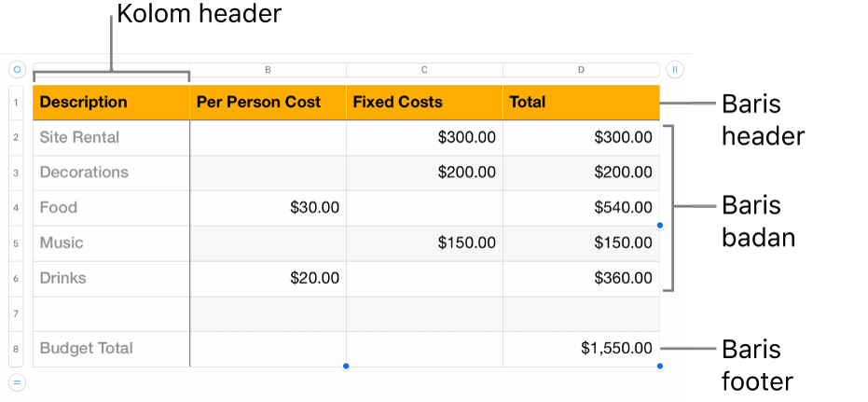Select row 4 number tab
The height and width of the screenshot is (402, 868).
[x=17, y=208]
